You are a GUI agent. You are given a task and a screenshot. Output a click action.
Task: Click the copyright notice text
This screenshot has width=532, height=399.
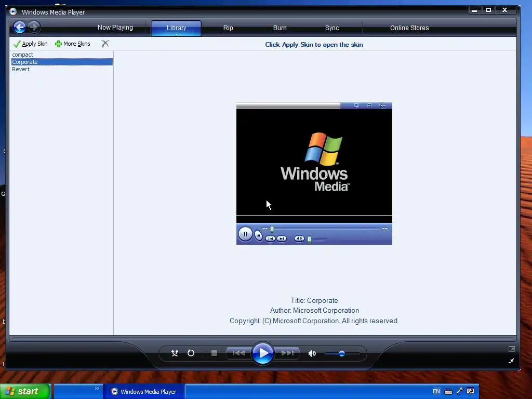coord(314,321)
